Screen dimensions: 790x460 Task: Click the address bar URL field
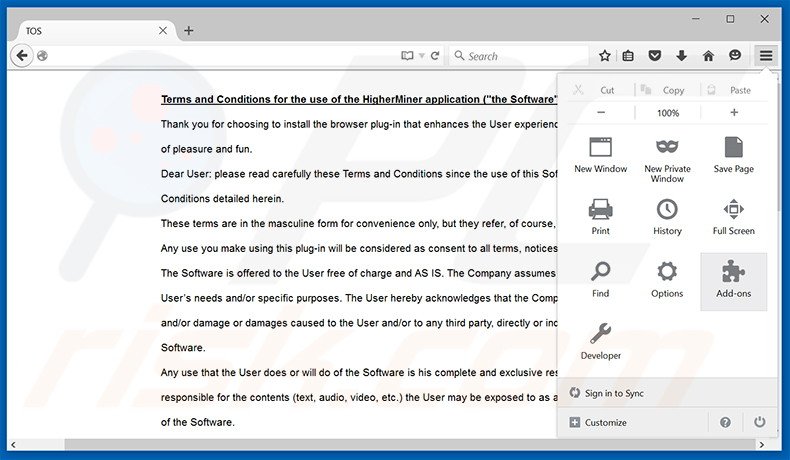coord(223,56)
